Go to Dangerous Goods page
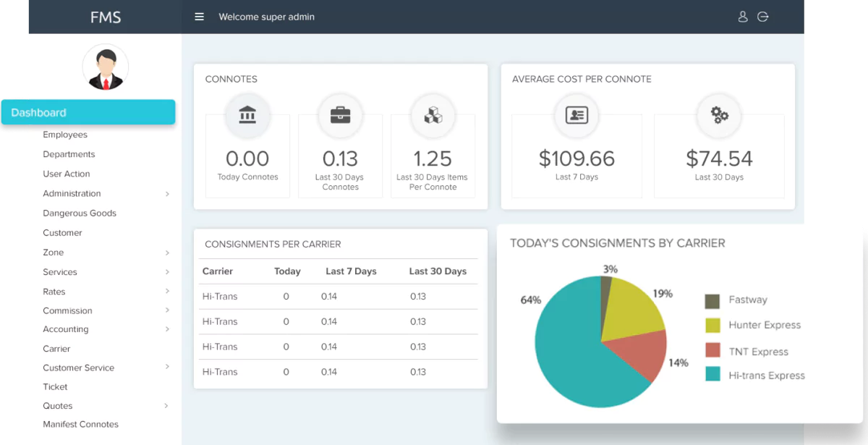868x445 pixels. tap(80, 213)
